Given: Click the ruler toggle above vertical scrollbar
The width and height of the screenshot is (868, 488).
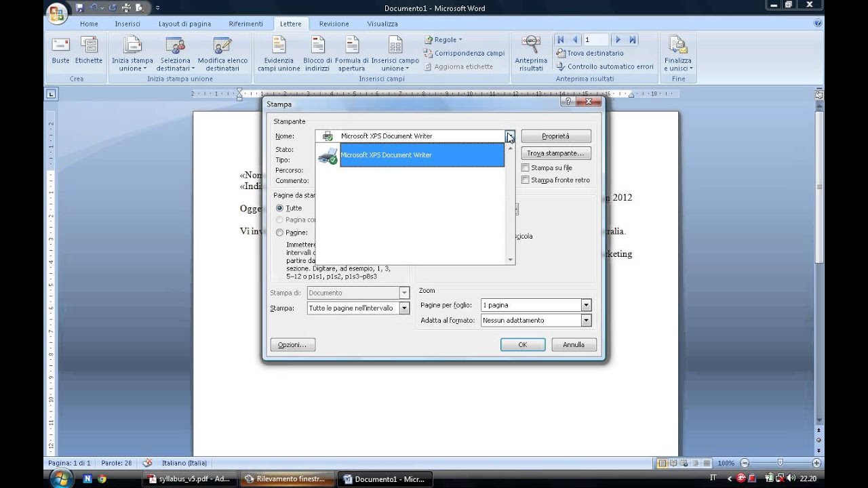Looking at the screenshot, I should pyautogui.click(x=819, y=94).
